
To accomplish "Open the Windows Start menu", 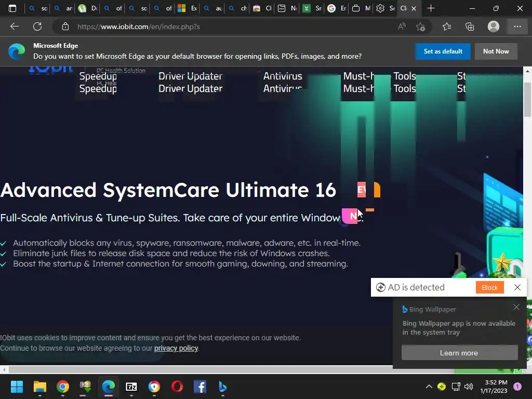I will (17, 387).
